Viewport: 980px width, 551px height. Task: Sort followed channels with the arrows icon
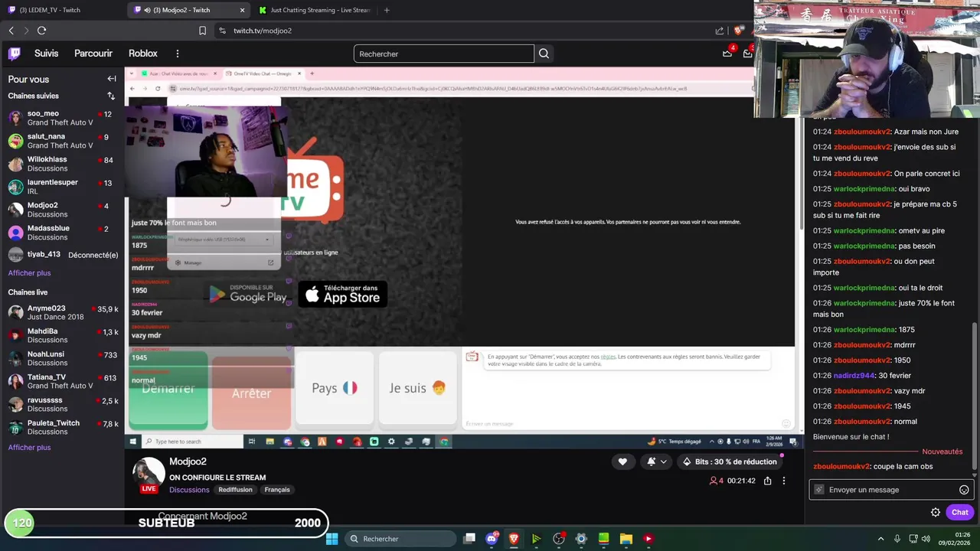coord(111,96)
